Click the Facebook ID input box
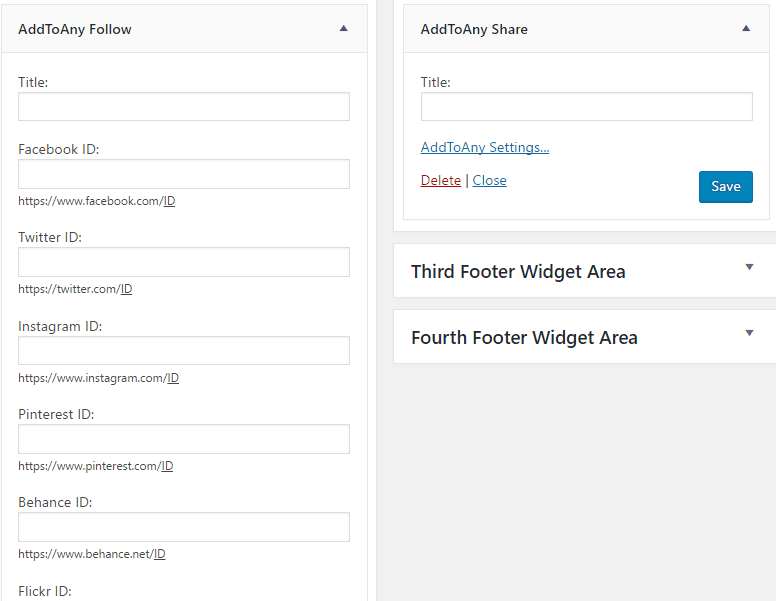The image size is (776, 601). tap(184, 174)
